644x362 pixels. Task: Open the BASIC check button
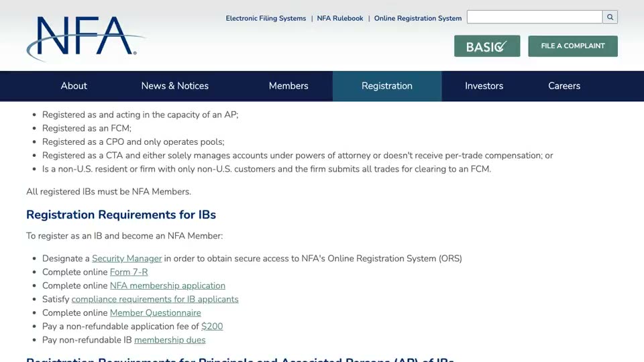point(487,46)
